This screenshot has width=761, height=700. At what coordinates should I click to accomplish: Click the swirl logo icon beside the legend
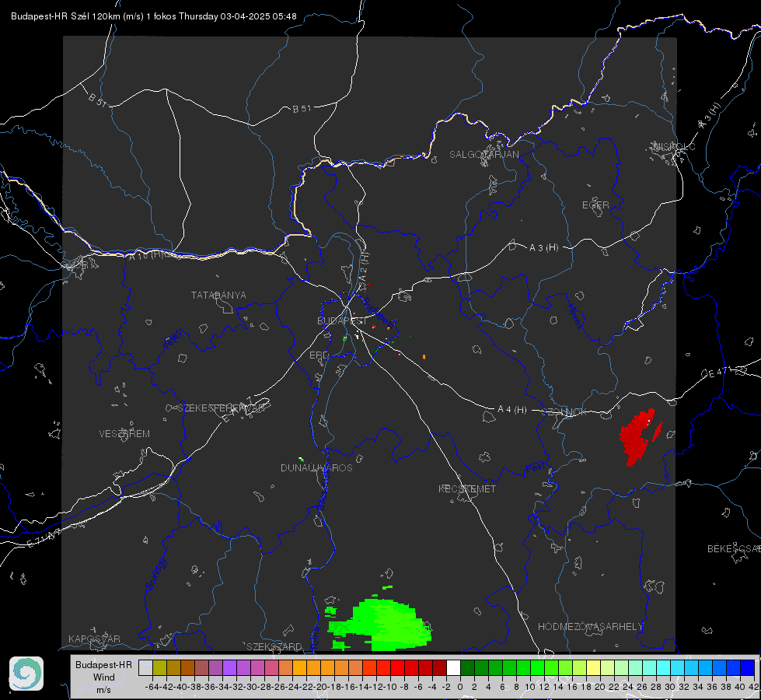[x=26, y=674]
